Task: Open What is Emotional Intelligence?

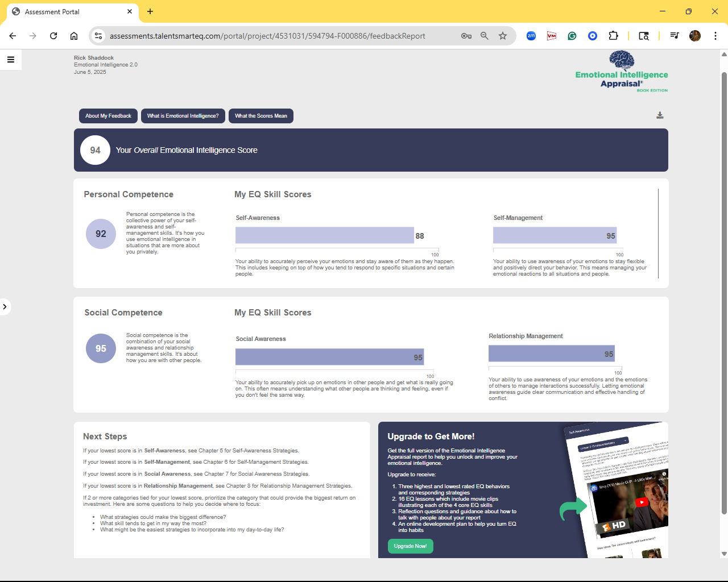Action: click(183, 116)
